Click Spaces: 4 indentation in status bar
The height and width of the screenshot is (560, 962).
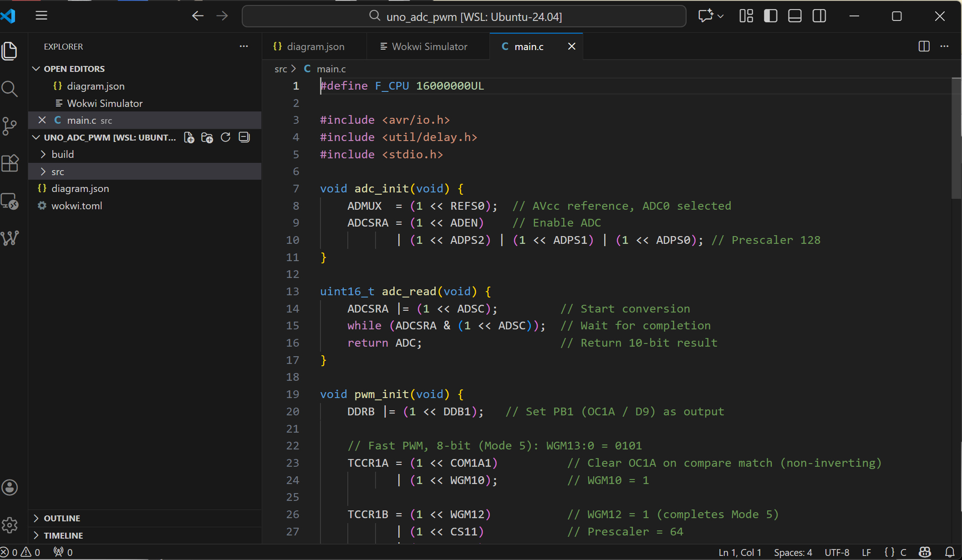pyautogui.click(x=793, y=552)
